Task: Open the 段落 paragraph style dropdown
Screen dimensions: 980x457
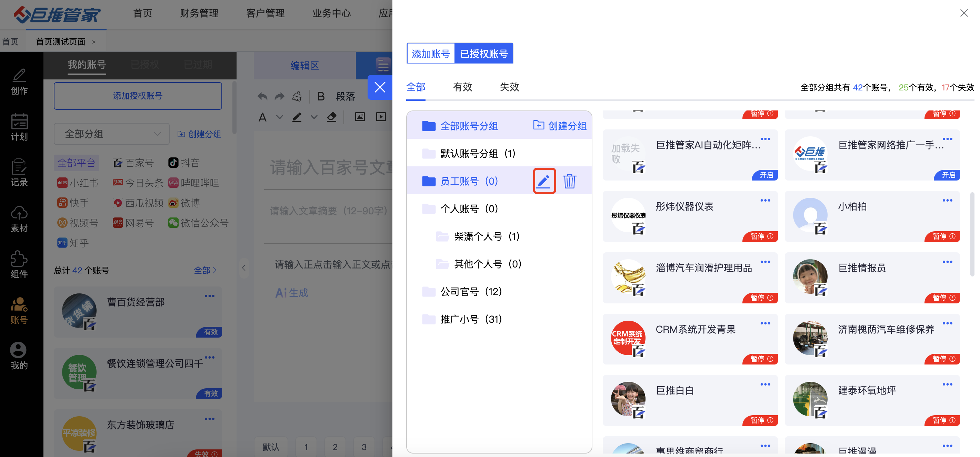Action: click(x=346, y=96)
